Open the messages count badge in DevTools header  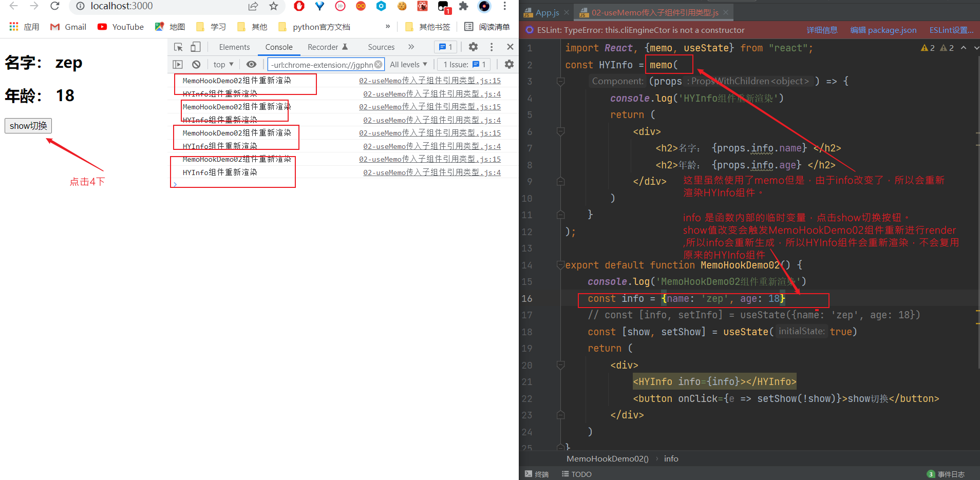coord(445,47)
